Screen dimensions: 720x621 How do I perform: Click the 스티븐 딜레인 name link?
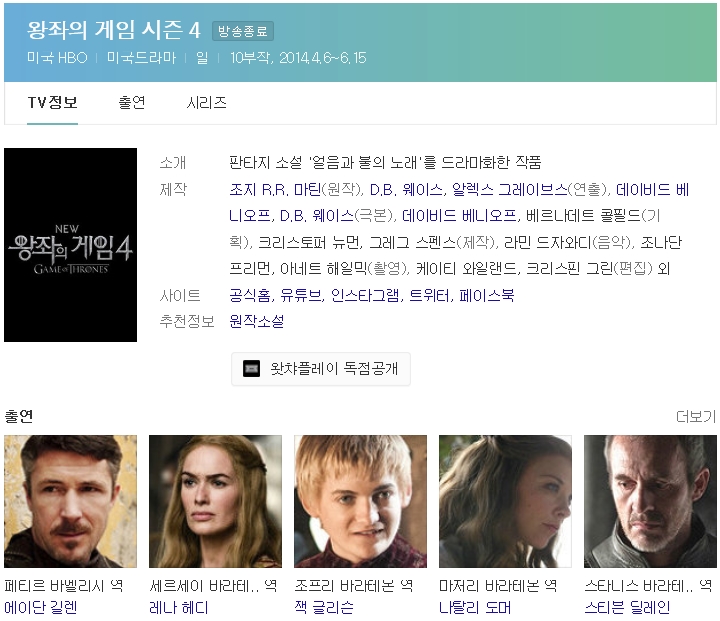627,607
